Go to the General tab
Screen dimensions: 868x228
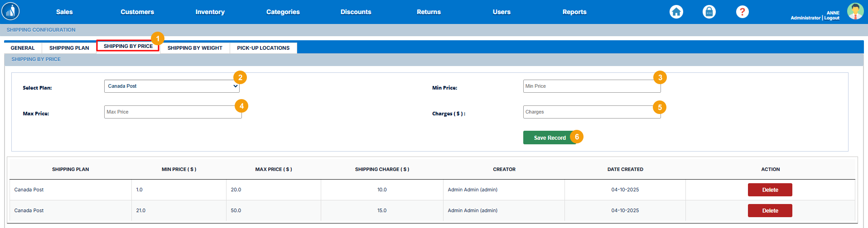tap(23, 48)
